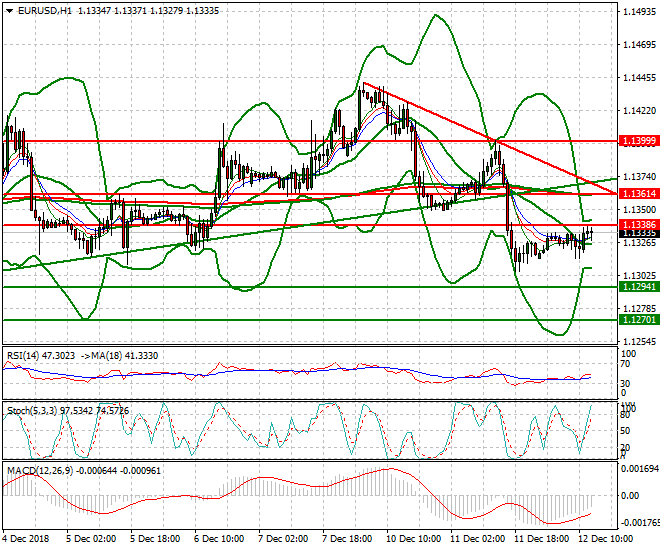Click the 70 level on RSI scale

(x=627, y=366)
